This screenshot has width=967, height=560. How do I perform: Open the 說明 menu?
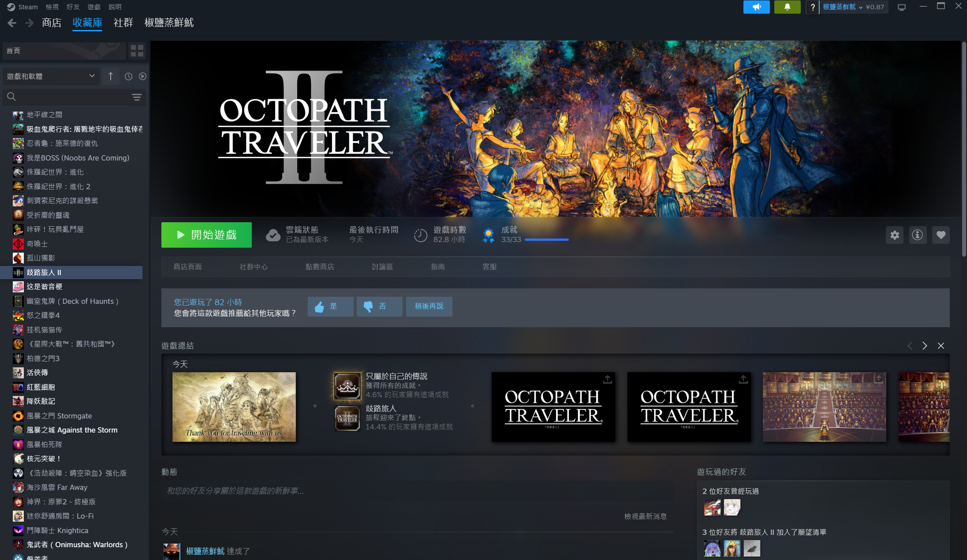coord(115,7)
